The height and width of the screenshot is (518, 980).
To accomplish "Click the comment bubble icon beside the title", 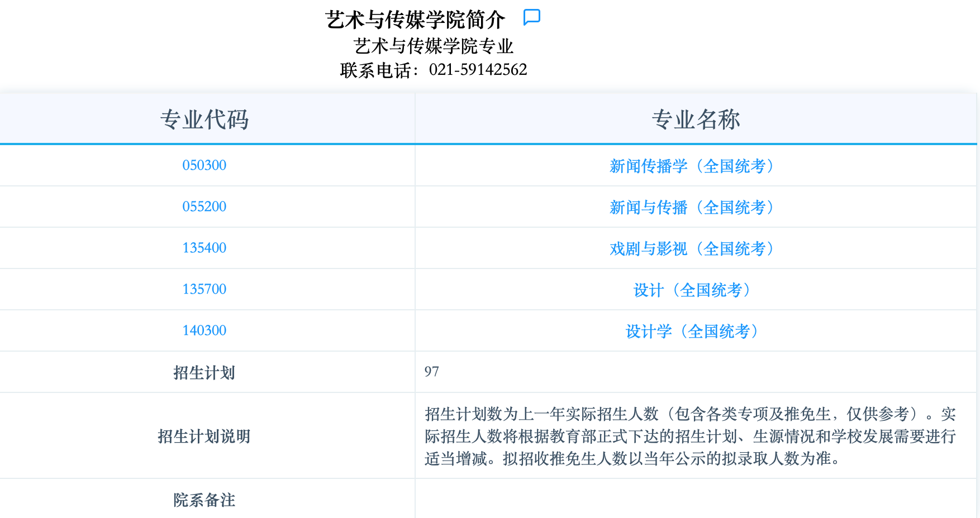I will tap(531, 17).
